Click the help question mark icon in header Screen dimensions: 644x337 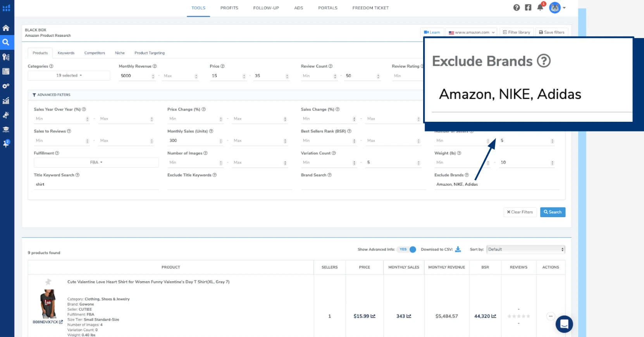(x=517, y=8)
